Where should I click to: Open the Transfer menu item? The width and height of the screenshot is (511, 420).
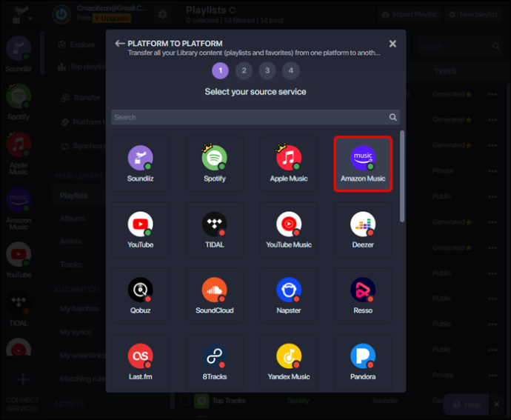pyautogui.click(x=81, y=98)
